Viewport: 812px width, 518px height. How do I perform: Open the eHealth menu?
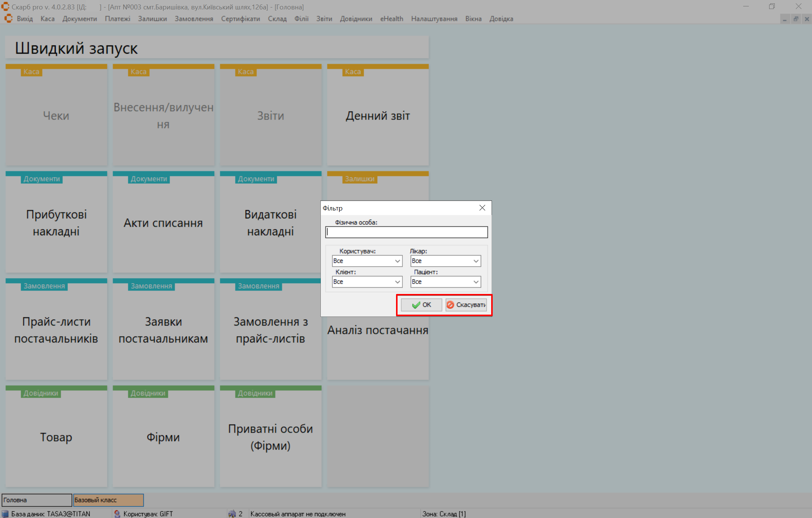tap(392, 19)
